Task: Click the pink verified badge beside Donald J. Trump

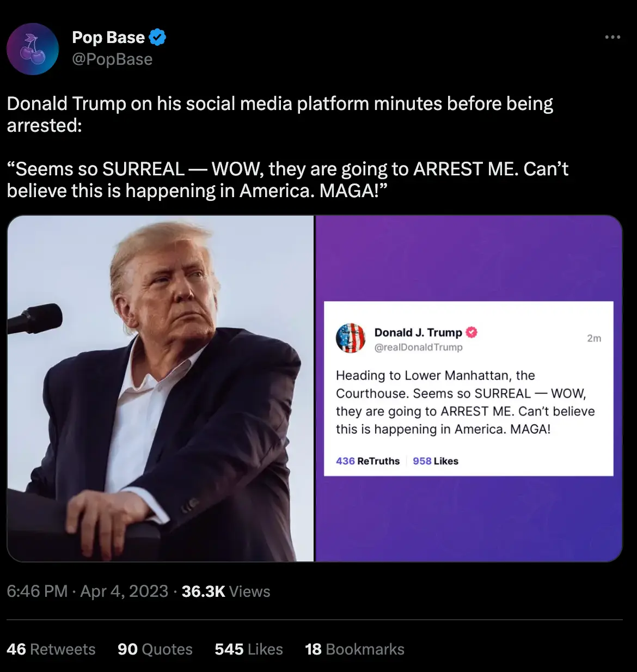Action: click(471, 332)
